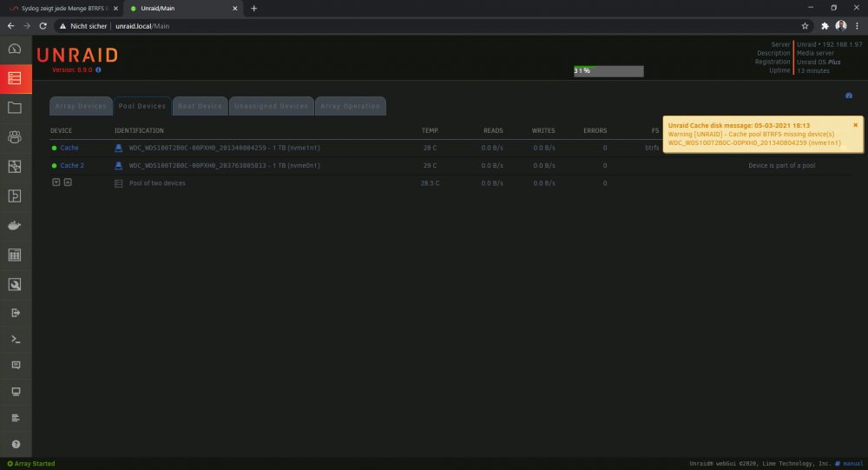This screenshot has width=868, height=470.
Task: Click the Logout arrow icon in sidebar
Action: pyautogui.click(x=16, y=313)
